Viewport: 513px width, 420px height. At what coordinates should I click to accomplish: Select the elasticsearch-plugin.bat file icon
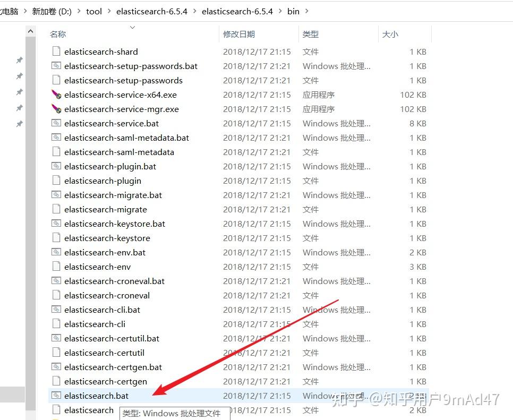pyautogui.click(x=56, y=166)
